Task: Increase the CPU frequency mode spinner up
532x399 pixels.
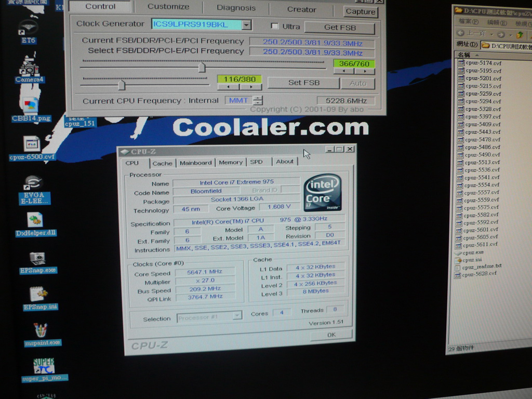Action: [258, 98]
